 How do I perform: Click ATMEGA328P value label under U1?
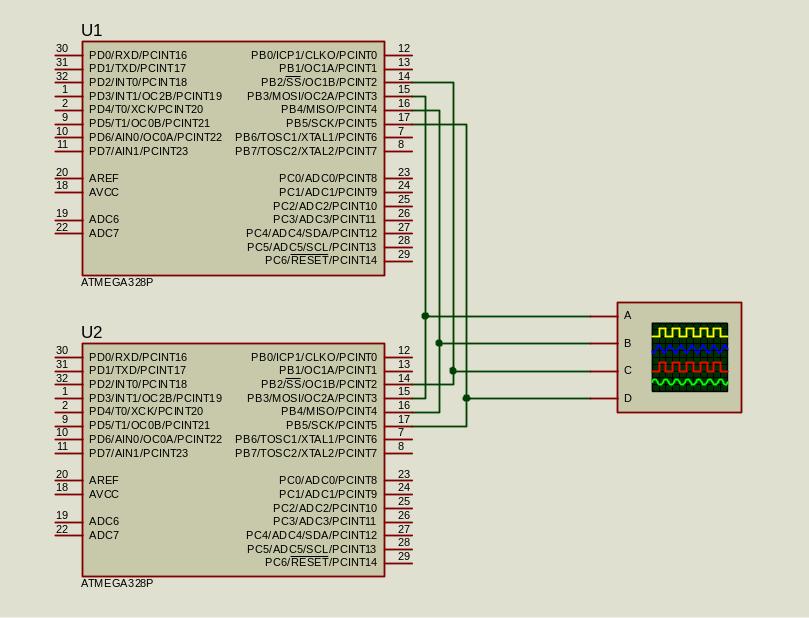[x=117, y=282]
